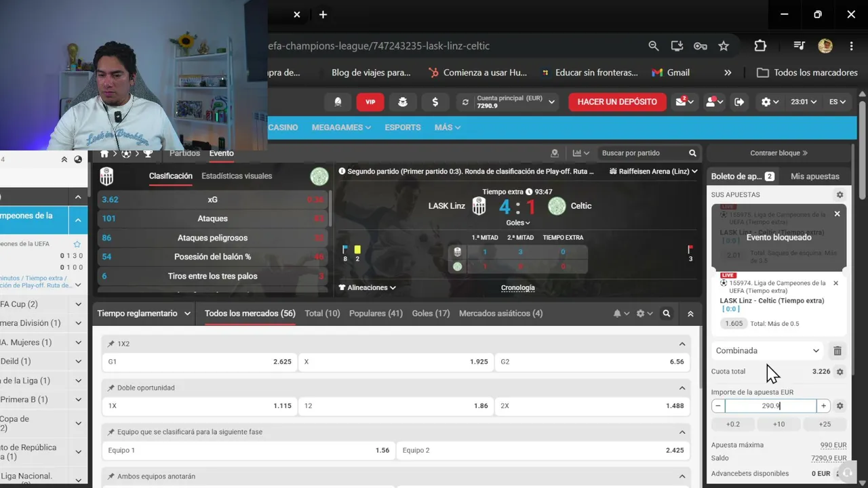Open the stake amount settings gear
This screenshot has height=488, width=868.
[840, 406]
